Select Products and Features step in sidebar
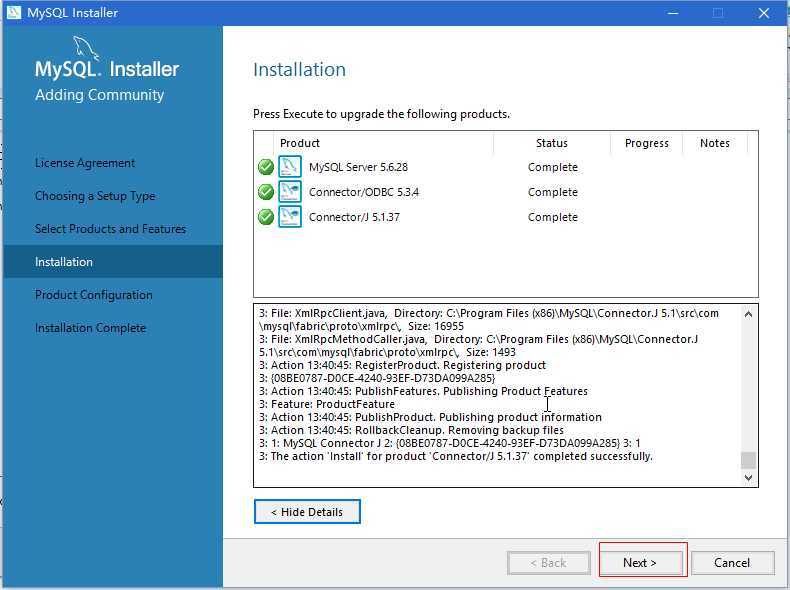Image resolution: width=790 pixels, height=590 pixels. click(x=110, y=229)
